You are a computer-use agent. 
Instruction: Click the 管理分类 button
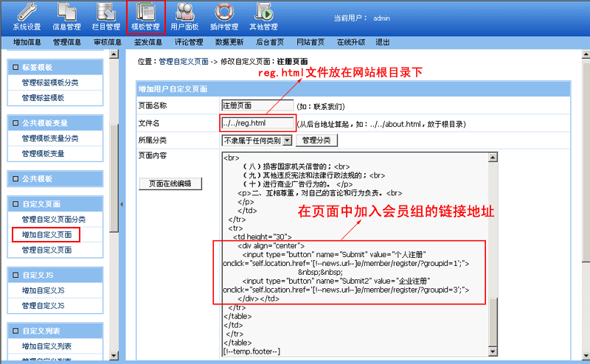click(318, 140)
